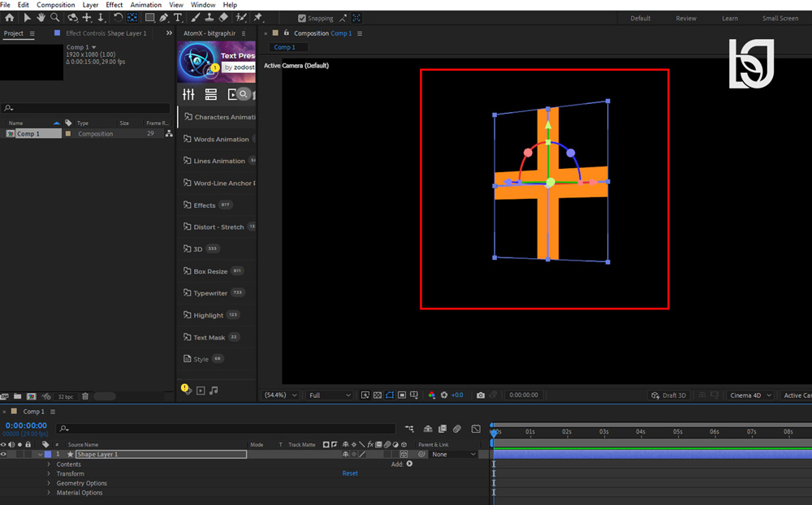Image resolution: width=812 pixels, height=505 pixels.
Task: Click the Reset link for Transform
Action: pos(349,473)
